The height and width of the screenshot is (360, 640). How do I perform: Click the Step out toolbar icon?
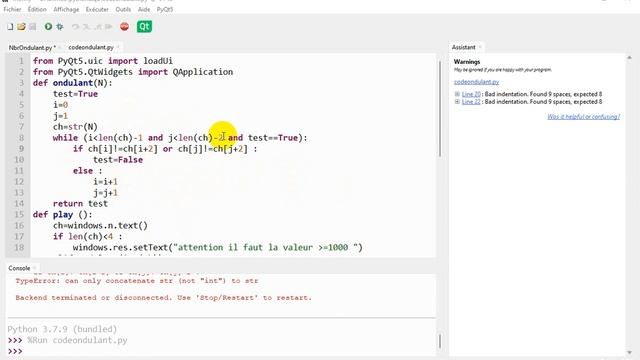(x=98, y=27)
